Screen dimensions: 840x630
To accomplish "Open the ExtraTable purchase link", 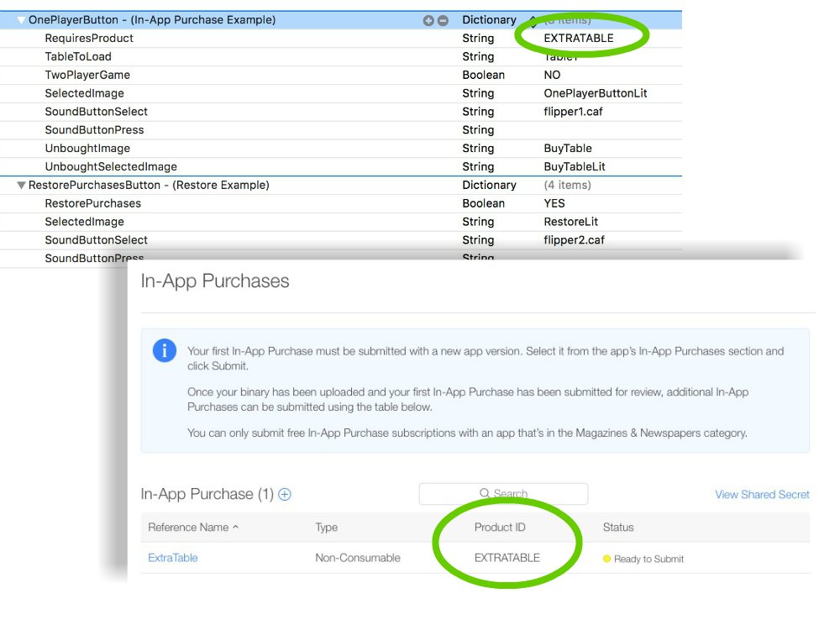I will (x=172, y=558).
